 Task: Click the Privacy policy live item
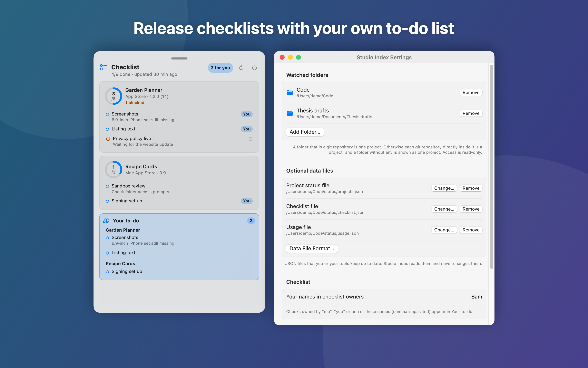[x=179, y=141]
